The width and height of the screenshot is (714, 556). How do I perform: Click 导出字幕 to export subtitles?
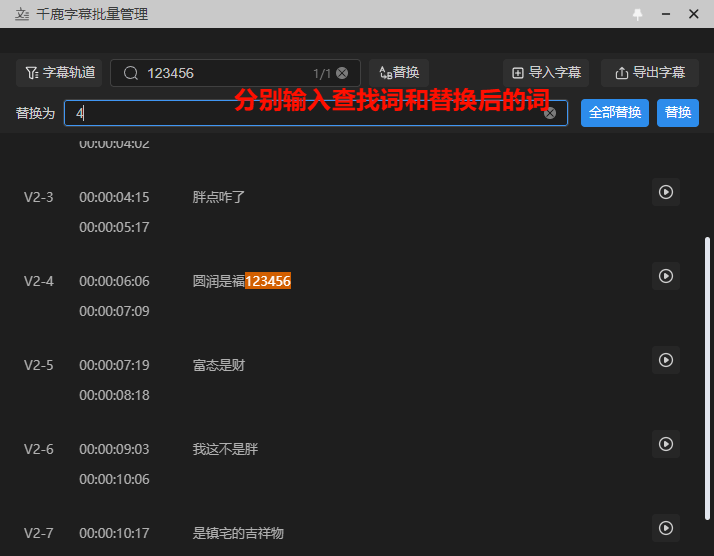650,73
